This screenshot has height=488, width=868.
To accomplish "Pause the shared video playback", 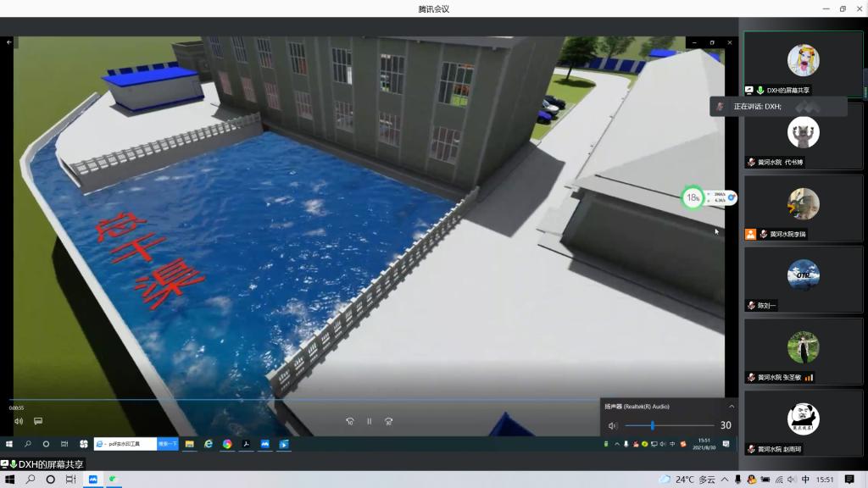I will [x=369, y=421].
